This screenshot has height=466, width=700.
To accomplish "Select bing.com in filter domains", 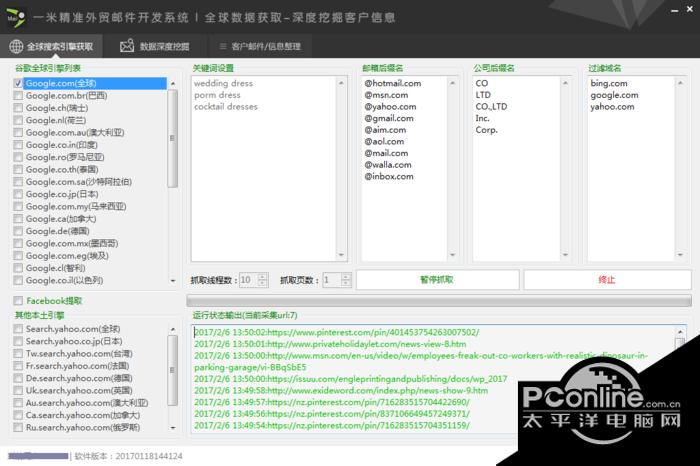I will tap(608, 83).
